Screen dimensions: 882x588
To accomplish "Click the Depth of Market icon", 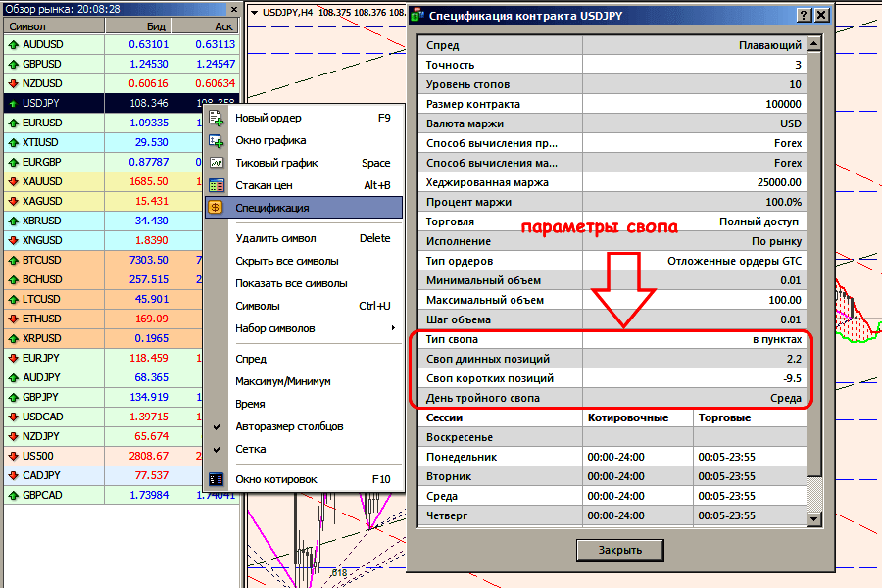I will tap(217, 185).
